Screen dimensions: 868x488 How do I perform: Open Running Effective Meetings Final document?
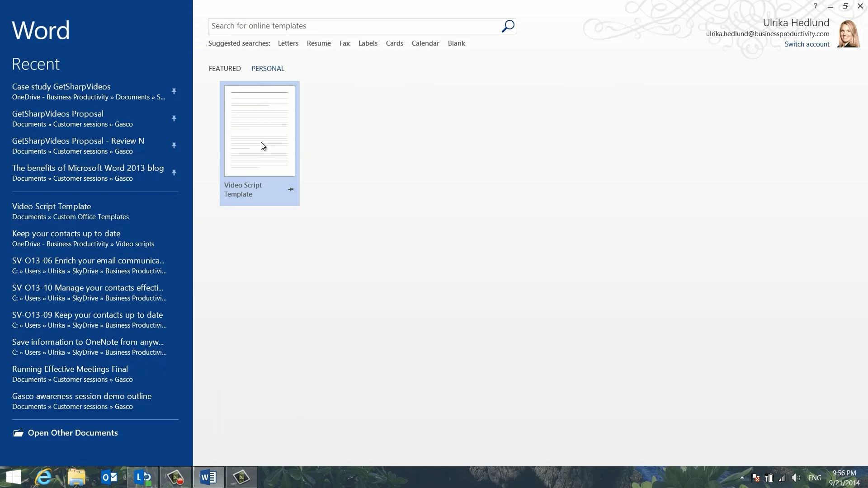point(70,369)
